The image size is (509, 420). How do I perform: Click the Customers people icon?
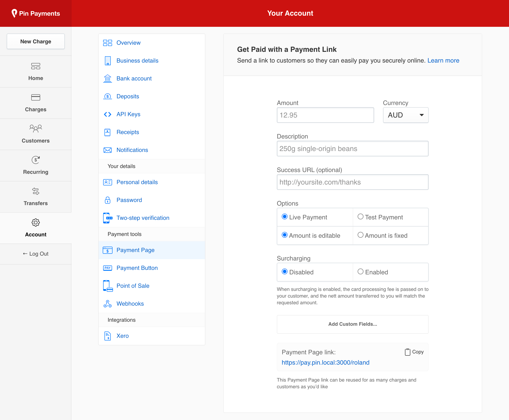click(x=35, y=128)
